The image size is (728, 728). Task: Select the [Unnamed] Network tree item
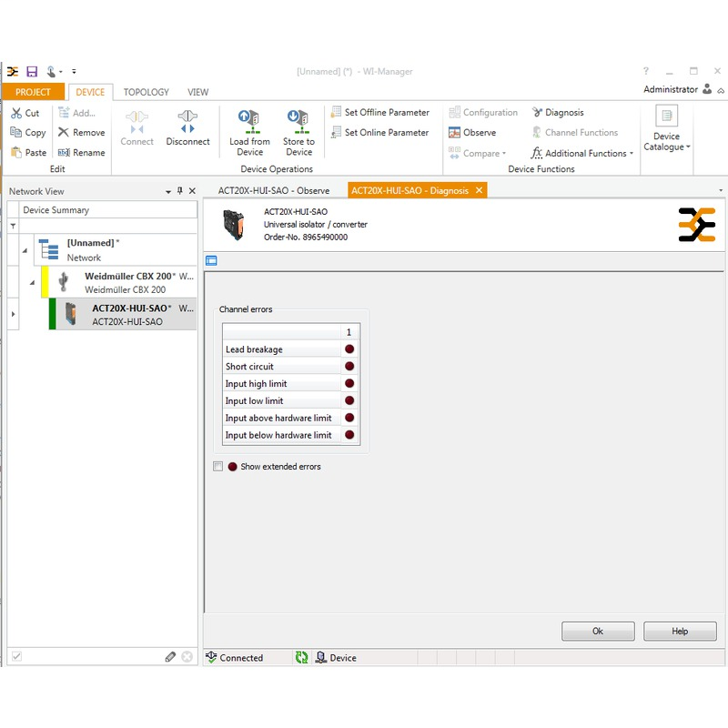(x=116, y=249)
